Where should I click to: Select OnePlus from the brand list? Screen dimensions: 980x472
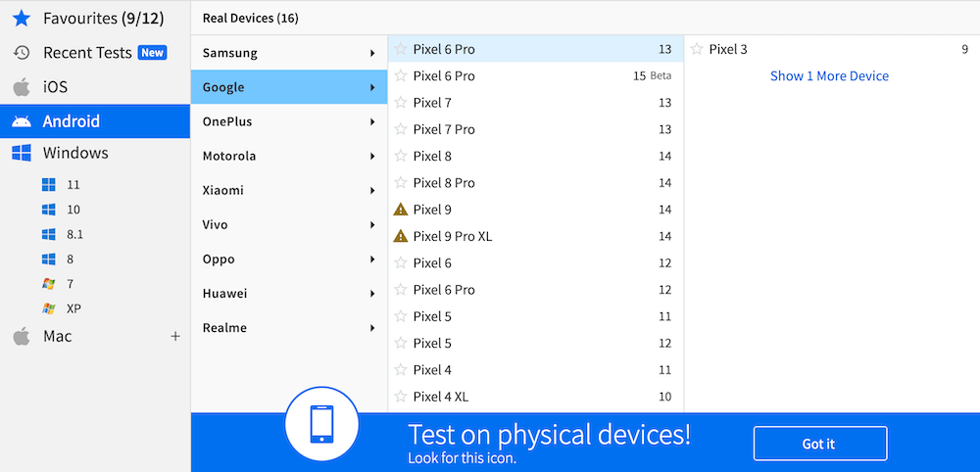click(x=227, y=121)
